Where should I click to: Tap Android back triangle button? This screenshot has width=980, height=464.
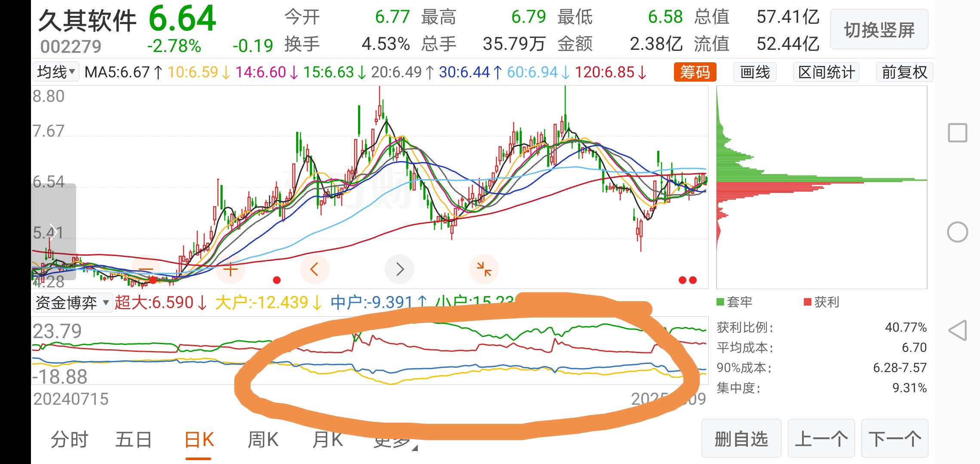tap(958, 330)
